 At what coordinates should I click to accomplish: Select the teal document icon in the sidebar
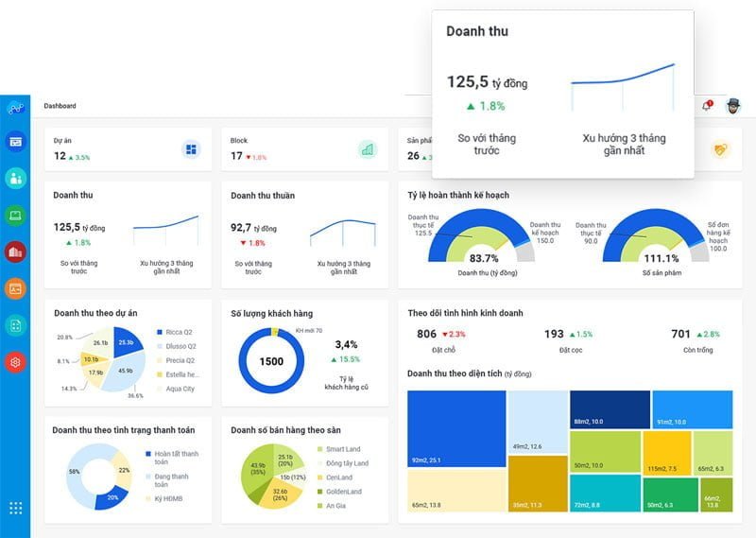click(x=15, y=325)
